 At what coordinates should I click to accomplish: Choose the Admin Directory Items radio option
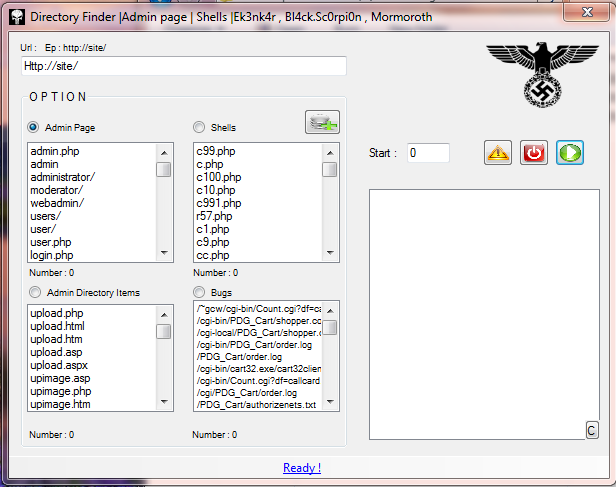tap(35, 292)
